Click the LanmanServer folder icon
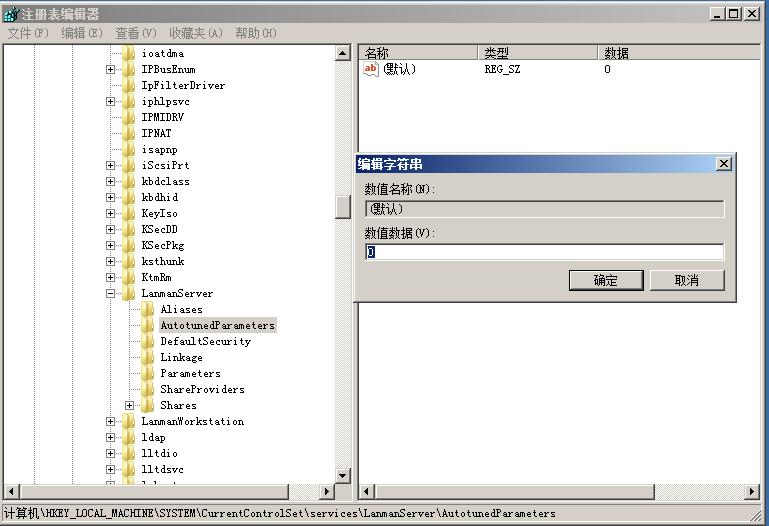The image size is (769, 526). pos(128,293)
